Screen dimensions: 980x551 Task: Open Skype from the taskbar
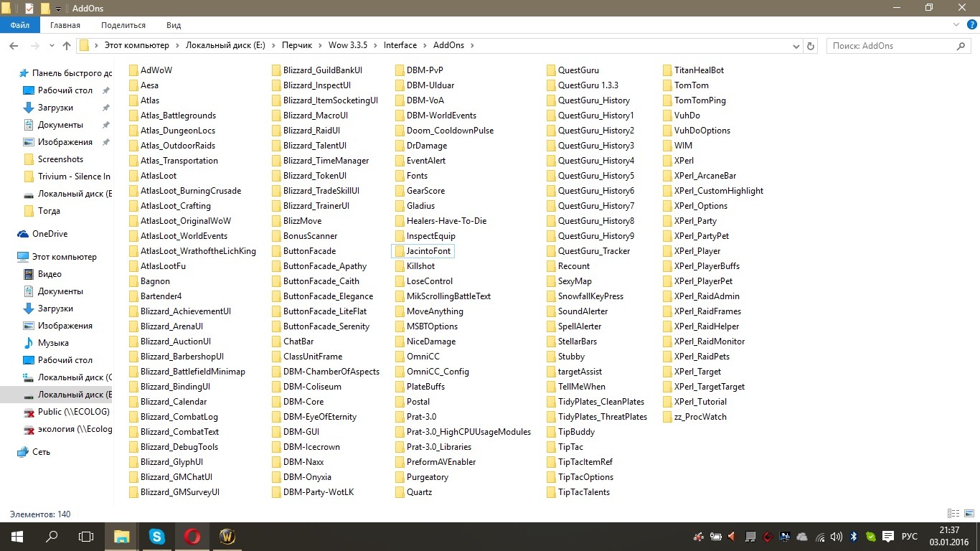click(156, 536)
